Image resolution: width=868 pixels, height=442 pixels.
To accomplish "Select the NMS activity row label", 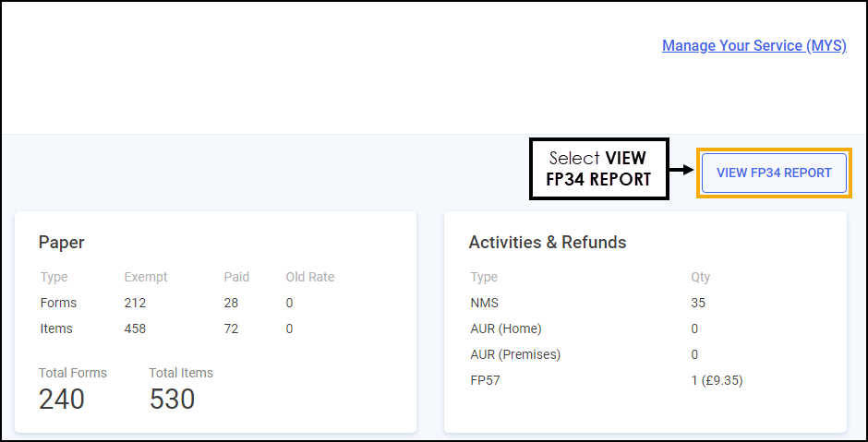I will point(485,303).
